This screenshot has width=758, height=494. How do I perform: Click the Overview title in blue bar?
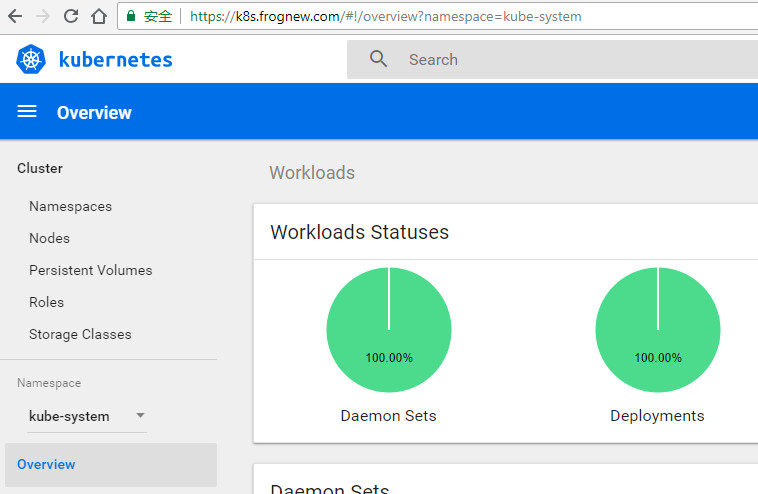(x=94, y=113)
